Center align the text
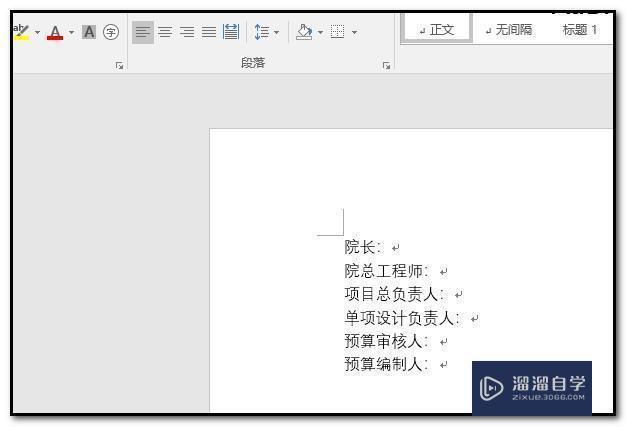The height and width of the screenshot is (427, 627). (x=165, y=32)
